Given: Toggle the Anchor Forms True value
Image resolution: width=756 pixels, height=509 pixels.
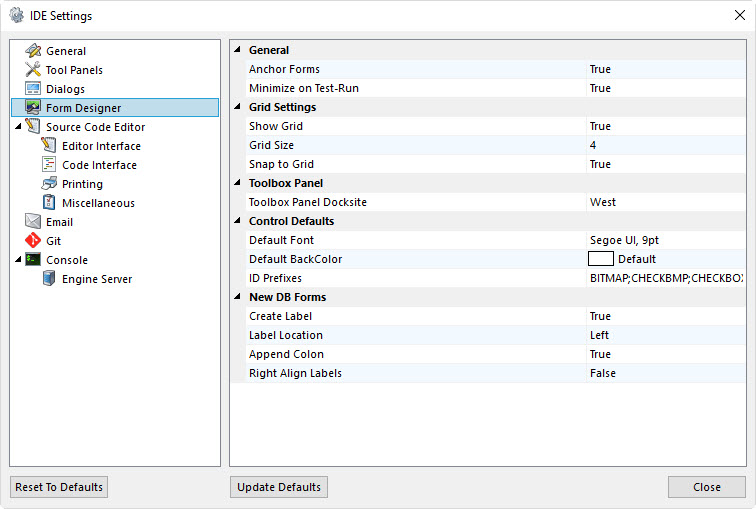Looking at the screenshot, I should 666,69.
